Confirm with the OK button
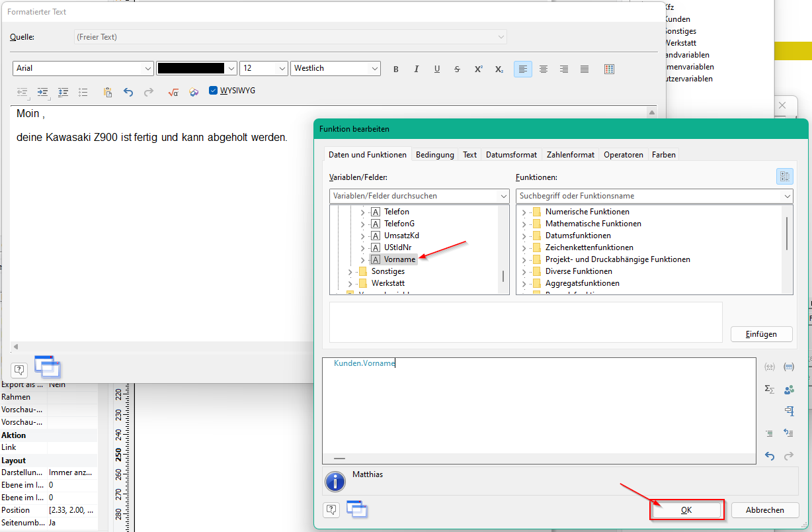The width and height of the screenshot is (812, 532). click(x=686, y=510)
